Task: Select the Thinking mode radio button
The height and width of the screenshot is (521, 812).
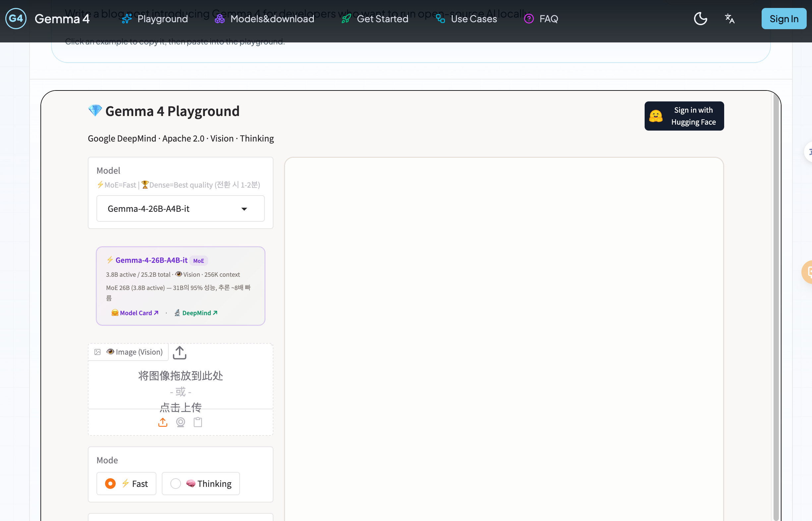Action: 176,484
